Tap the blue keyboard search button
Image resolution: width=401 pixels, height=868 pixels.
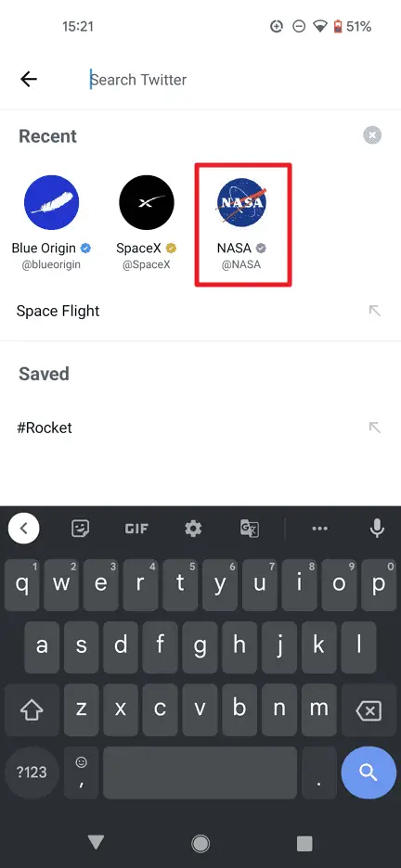369,772
